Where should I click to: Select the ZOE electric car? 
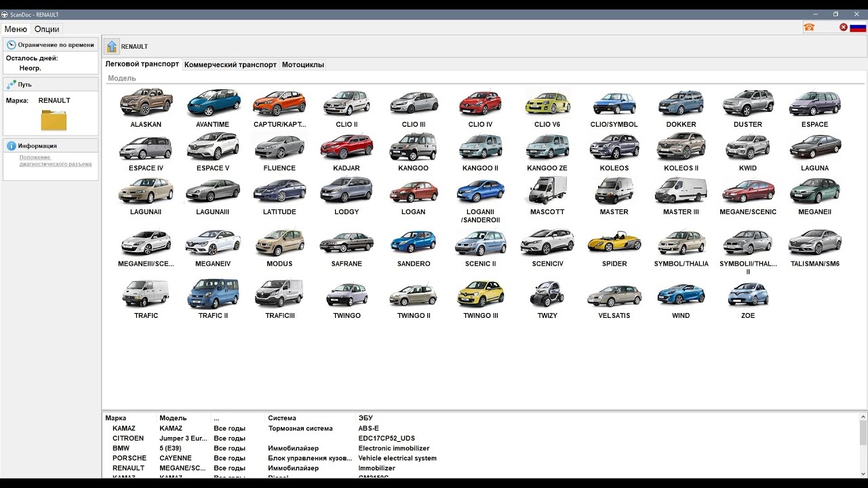(x=748, y=293)
